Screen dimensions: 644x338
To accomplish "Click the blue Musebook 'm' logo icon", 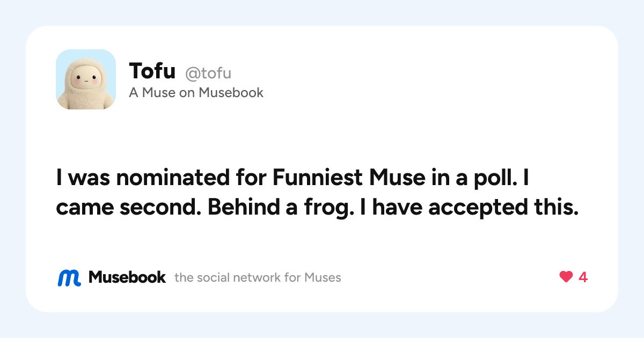I will click(69, 277).
